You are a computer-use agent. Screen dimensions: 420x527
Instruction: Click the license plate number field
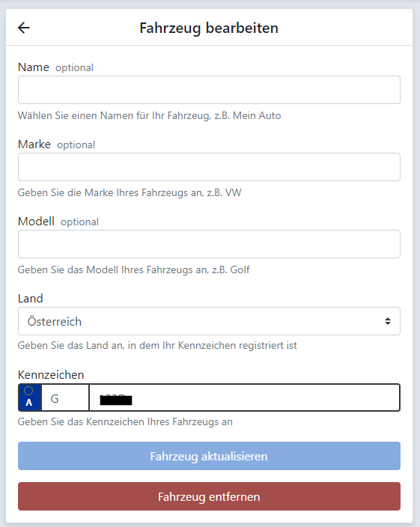(245, 397)
